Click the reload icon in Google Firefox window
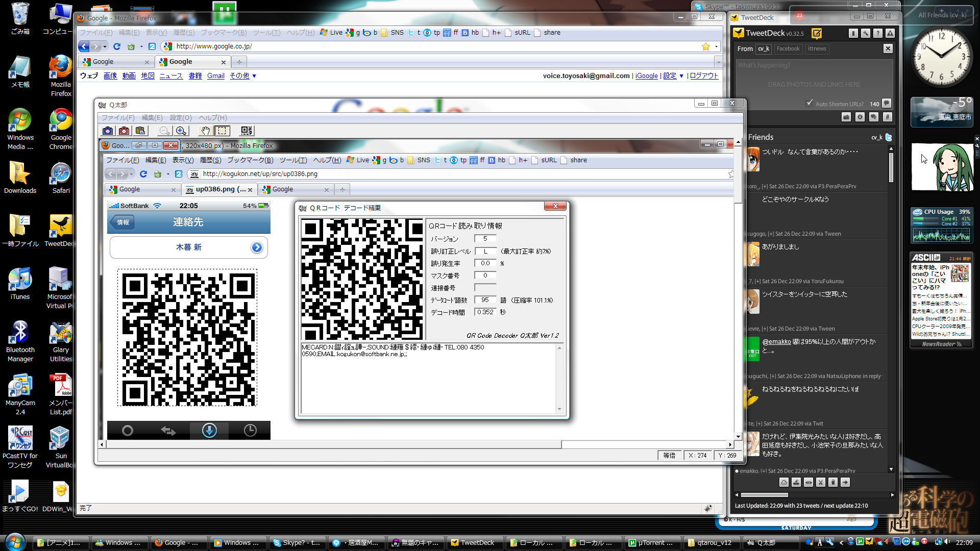 click(x=116, y=46)
